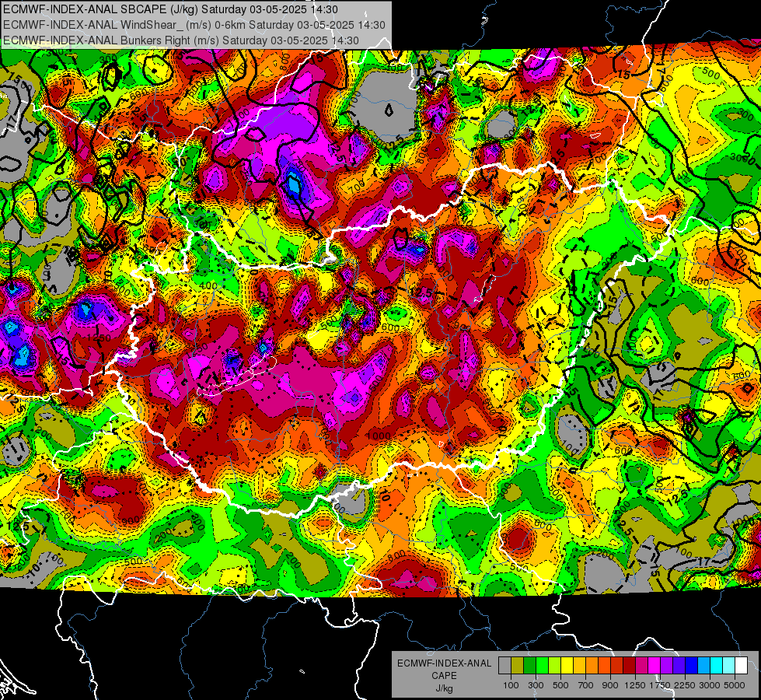Pick the pale cyan legend swatch before 5000
This screenshot has width=761, height=700.
click(x=728, y=666)
